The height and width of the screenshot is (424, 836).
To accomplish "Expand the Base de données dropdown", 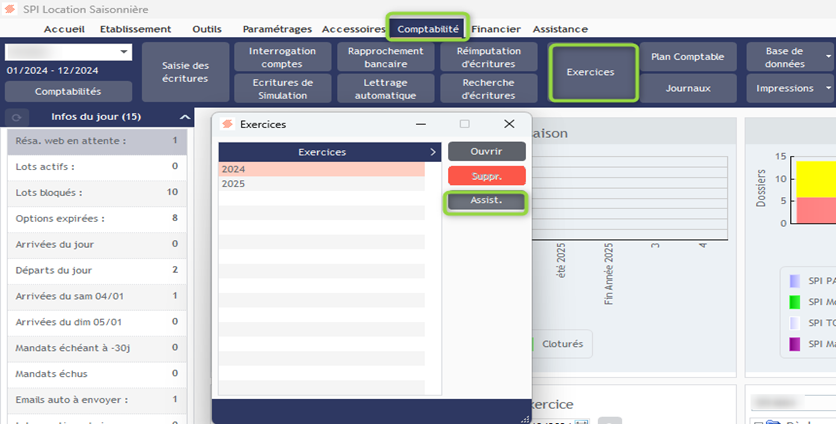I will tap(829, 58).
